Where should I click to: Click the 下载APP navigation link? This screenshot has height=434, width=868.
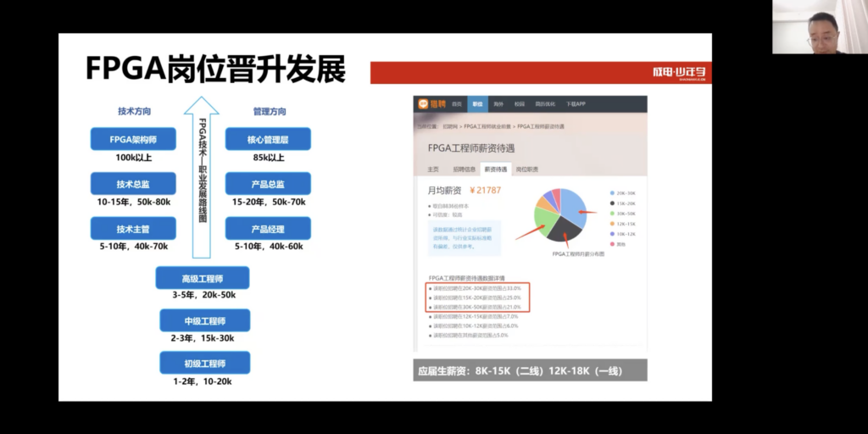(576, 104)
